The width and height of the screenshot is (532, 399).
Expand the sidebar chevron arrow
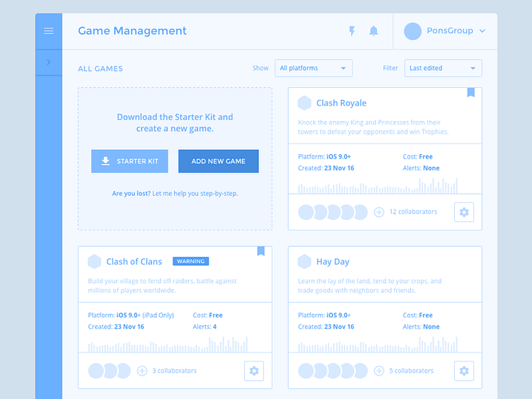(x=49, y=62)
